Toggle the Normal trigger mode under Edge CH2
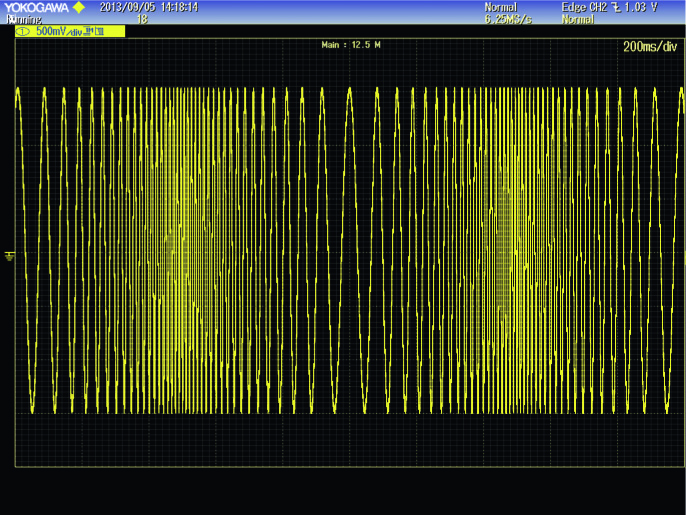 578,19
